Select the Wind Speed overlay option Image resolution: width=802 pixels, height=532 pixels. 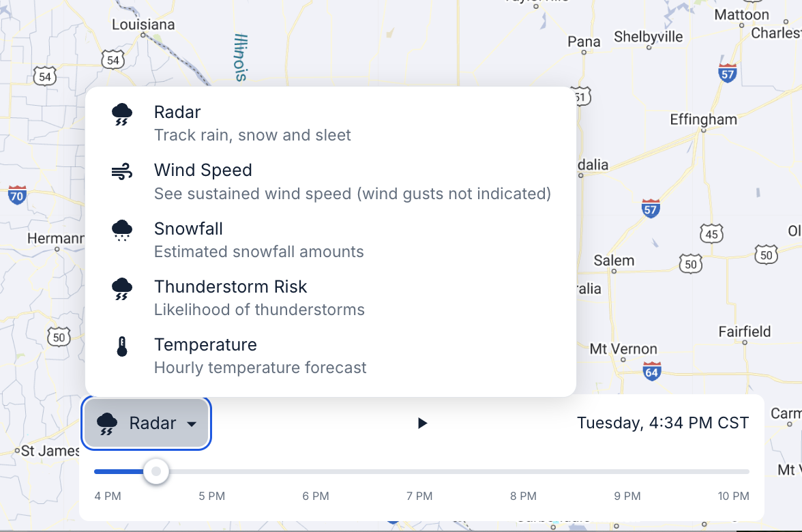click(203, 170)
